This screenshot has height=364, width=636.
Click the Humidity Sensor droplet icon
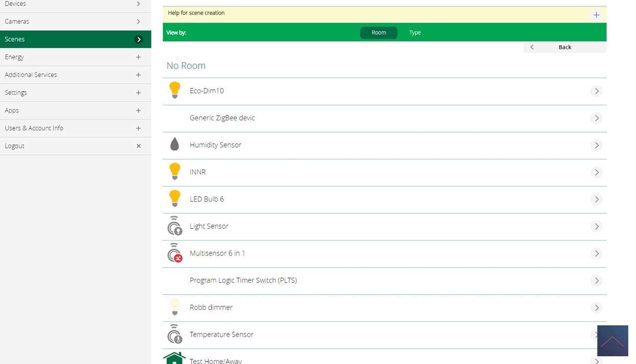(x=175, y=144)
